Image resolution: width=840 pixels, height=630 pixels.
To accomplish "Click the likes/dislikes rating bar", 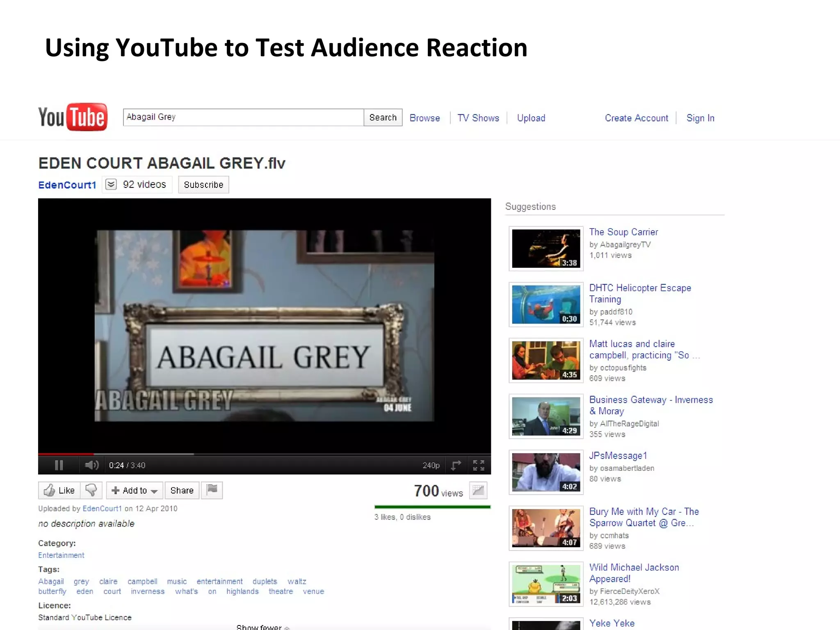I will point(432,507).
